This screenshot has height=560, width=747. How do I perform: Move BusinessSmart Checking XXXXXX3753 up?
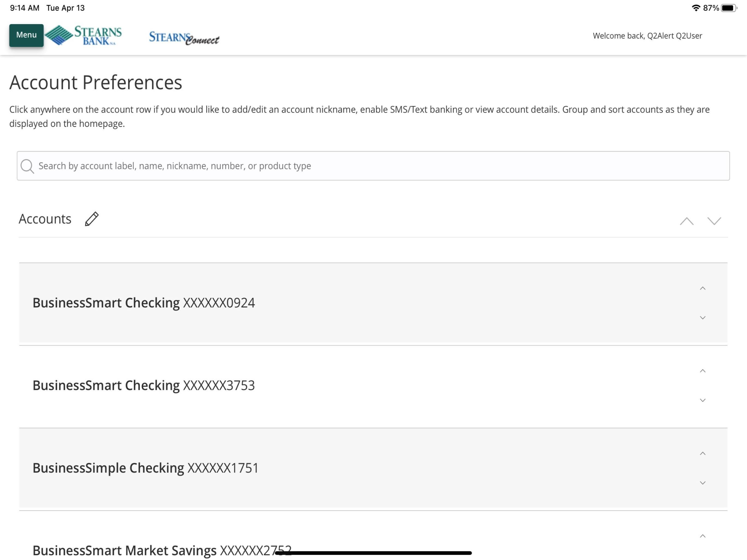pos(703,371)
